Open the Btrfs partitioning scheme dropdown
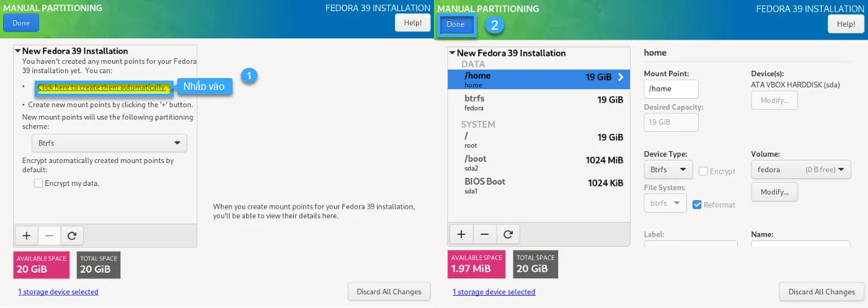 [x=109, y=143]
